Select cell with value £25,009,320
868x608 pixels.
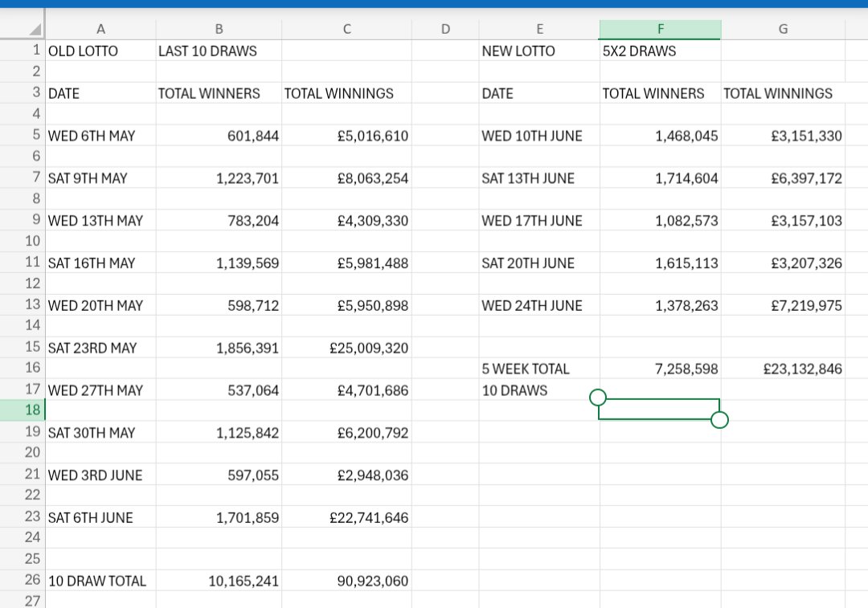[347, 348]
